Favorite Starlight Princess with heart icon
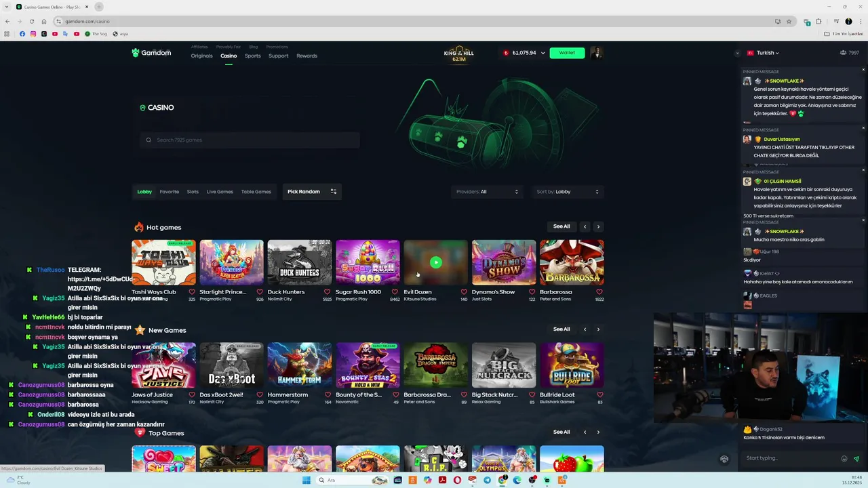 (x=260, y=292)
